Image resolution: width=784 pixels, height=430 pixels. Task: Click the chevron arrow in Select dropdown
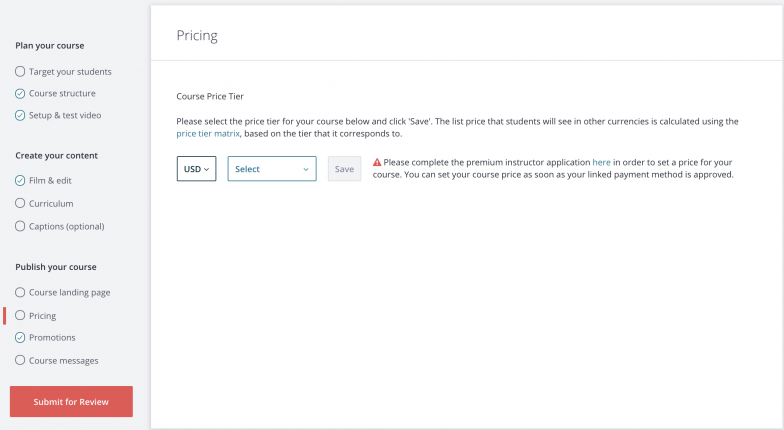306,169
